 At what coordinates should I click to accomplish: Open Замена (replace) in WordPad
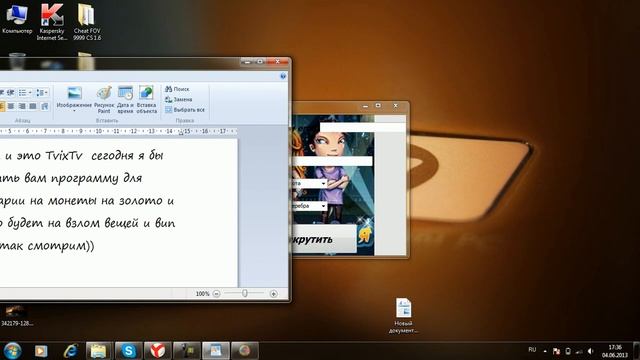178,99
